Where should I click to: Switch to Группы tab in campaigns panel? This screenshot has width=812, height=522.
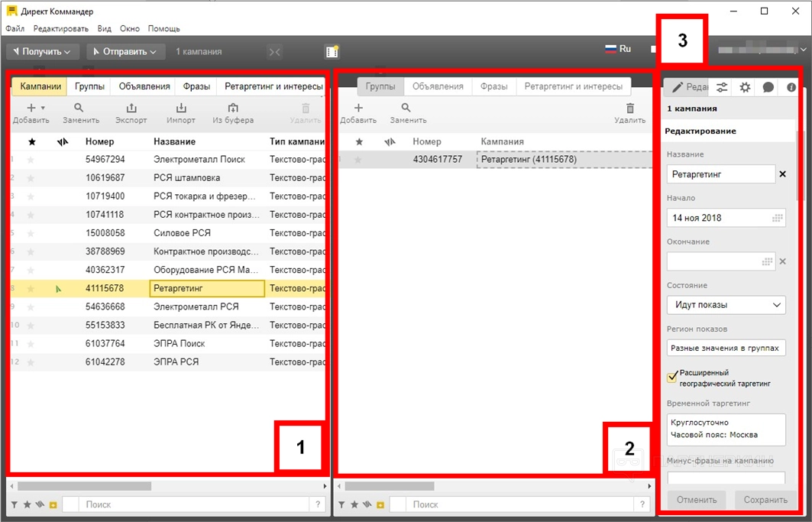click(89, 86)
